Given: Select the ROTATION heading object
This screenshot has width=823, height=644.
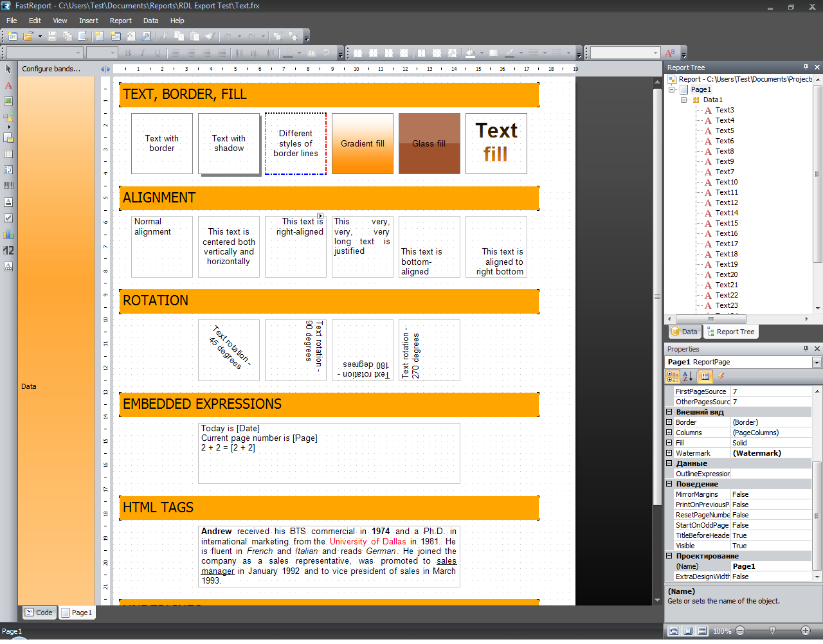Looking at the screenshot, I should 329,301.
